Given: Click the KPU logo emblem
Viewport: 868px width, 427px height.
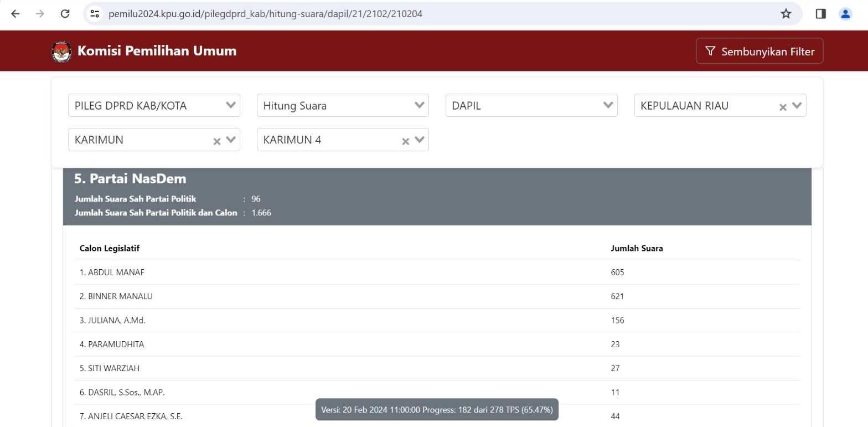Looking at the screenshot, I should (x=61, y=52).
